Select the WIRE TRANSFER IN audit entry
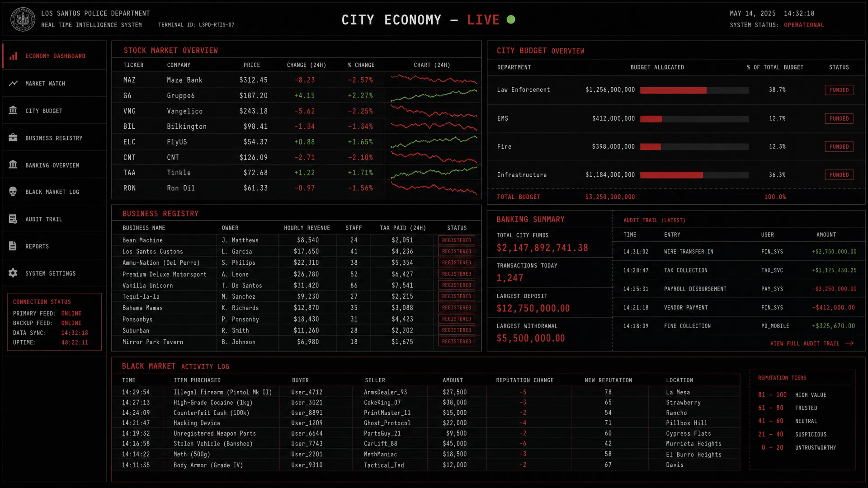 [739, 252]
